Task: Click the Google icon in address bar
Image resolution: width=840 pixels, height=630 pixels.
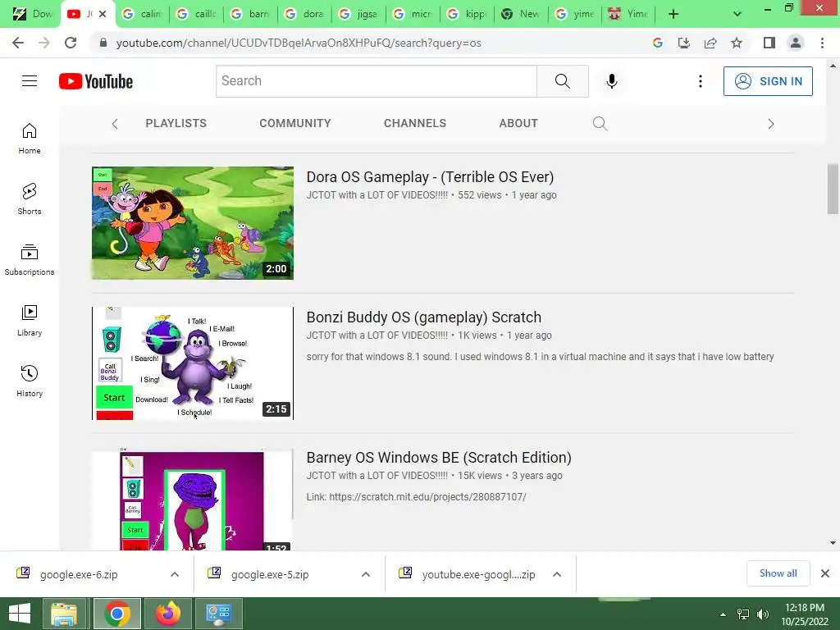Action: tap(658, 43)
